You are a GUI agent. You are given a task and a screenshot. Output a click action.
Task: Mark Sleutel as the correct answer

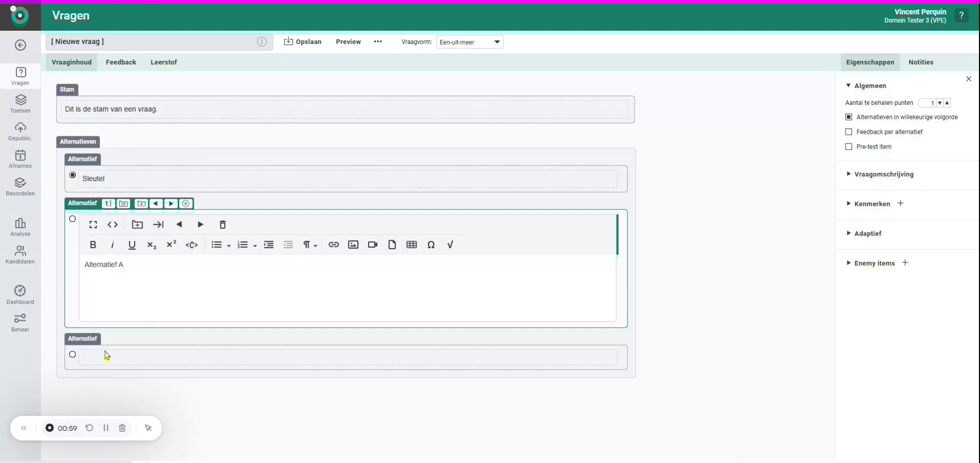[72, 175]
